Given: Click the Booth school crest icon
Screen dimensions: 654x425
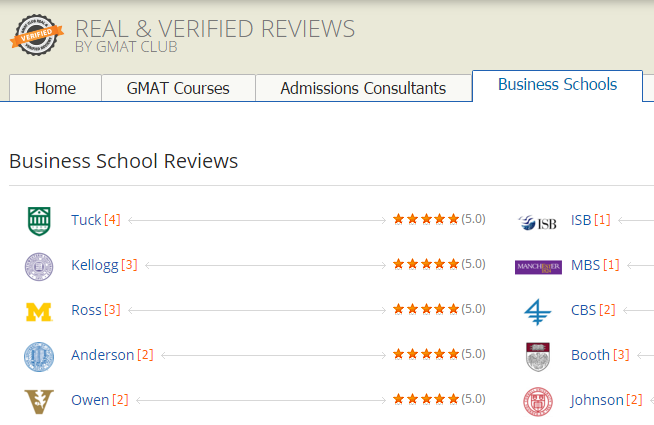Looking at the screenshot, I should tap(537, 356).
